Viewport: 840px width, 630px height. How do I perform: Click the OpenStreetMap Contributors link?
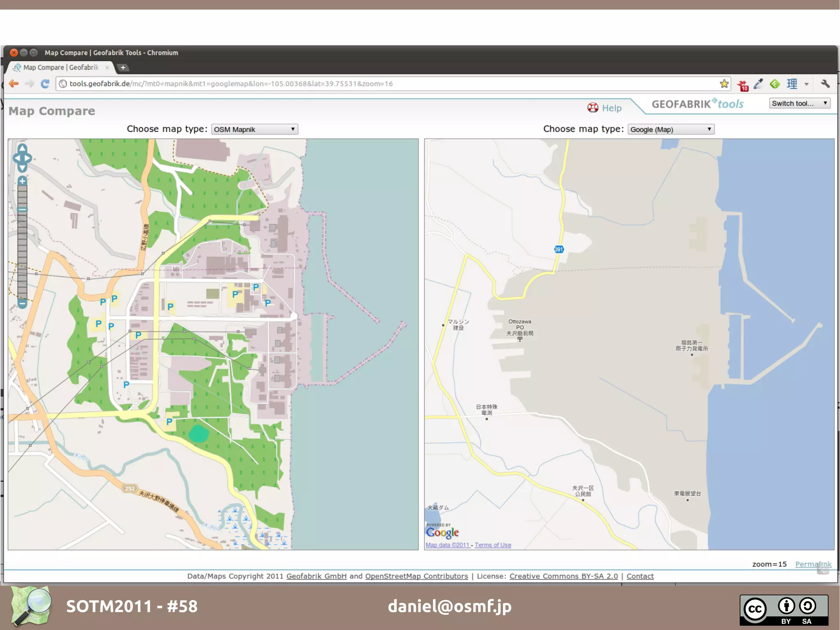[416, 576]
